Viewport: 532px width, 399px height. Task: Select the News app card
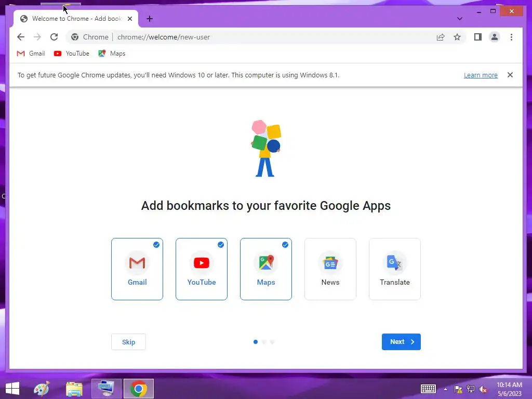[x=330, y=269]
